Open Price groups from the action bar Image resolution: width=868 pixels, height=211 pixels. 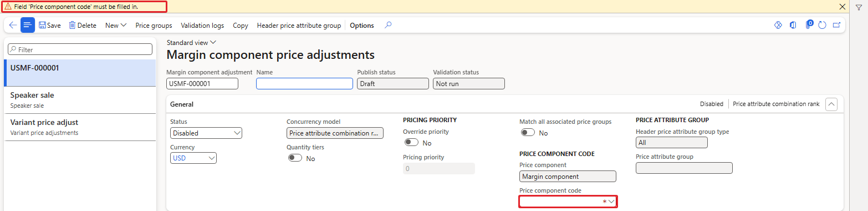pyautogui.click(x=154, y=25)
